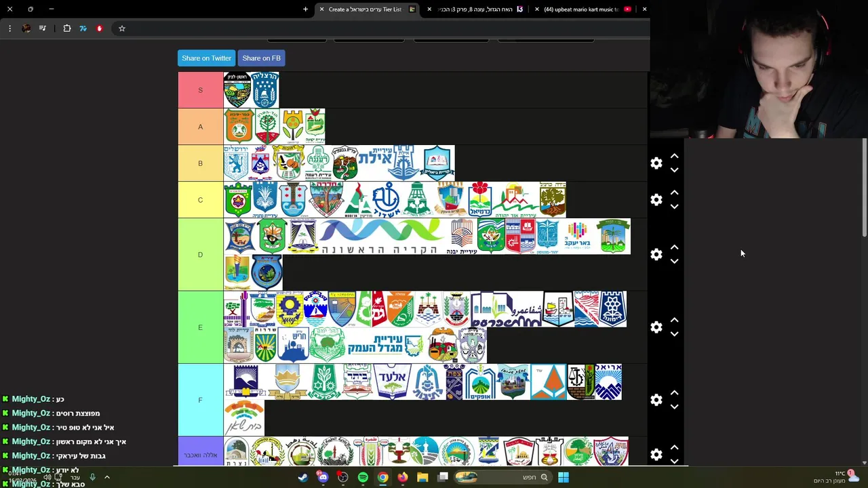Close the Create a Tier List tab

click(321, 9)
